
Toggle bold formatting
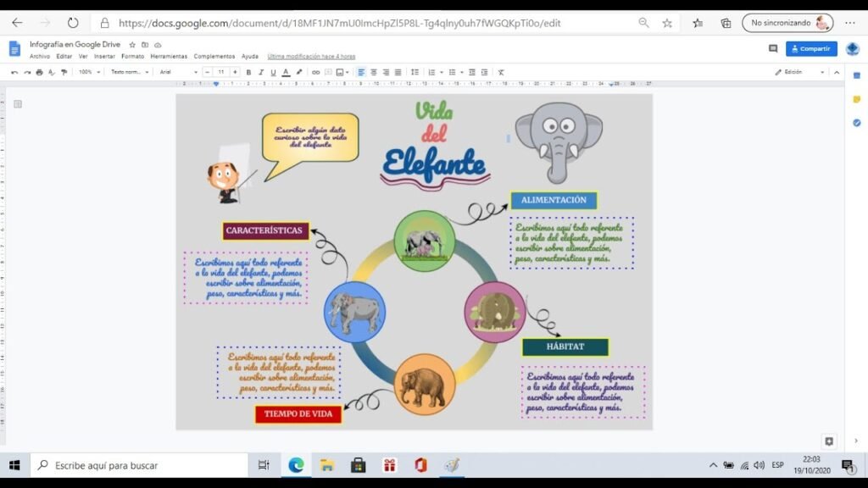[248, 73]
